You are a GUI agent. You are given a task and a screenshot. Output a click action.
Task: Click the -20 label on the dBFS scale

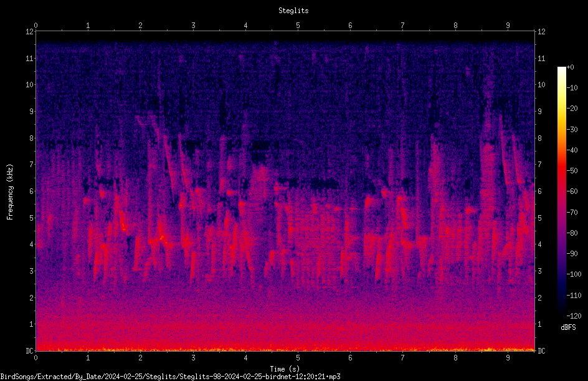pyautogui.click(x=572, y=108)
